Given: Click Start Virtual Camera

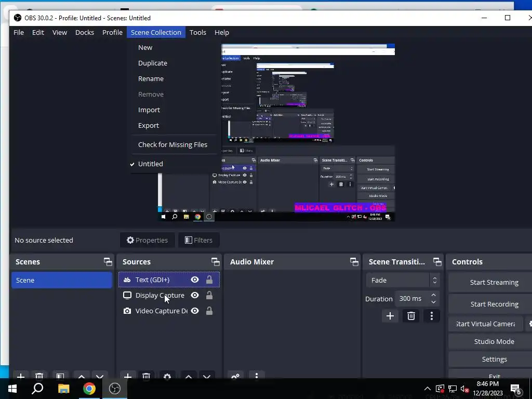Looking at the screenshot, I should (x=486, y=324).
